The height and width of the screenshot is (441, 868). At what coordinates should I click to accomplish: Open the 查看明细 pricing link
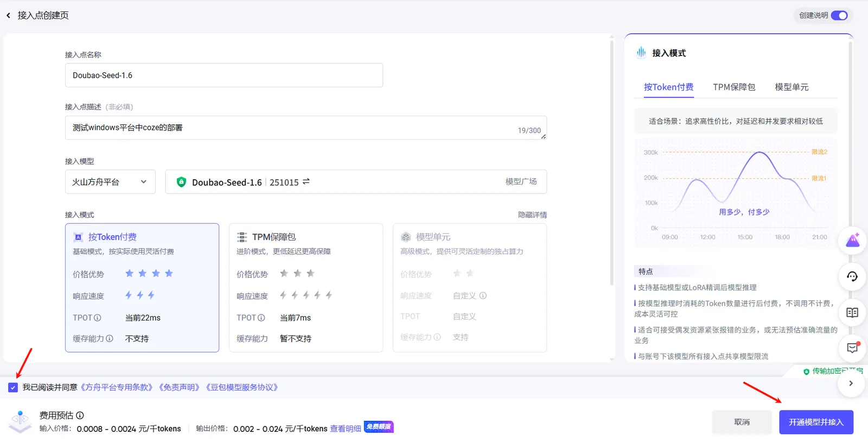[x=346, y=429]
